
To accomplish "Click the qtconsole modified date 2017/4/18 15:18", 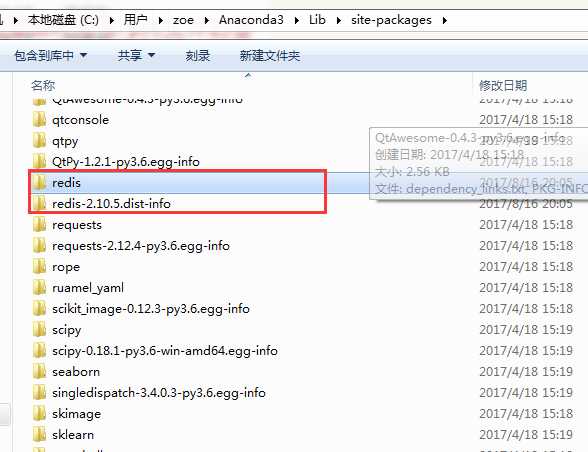I will click(526, 120).
